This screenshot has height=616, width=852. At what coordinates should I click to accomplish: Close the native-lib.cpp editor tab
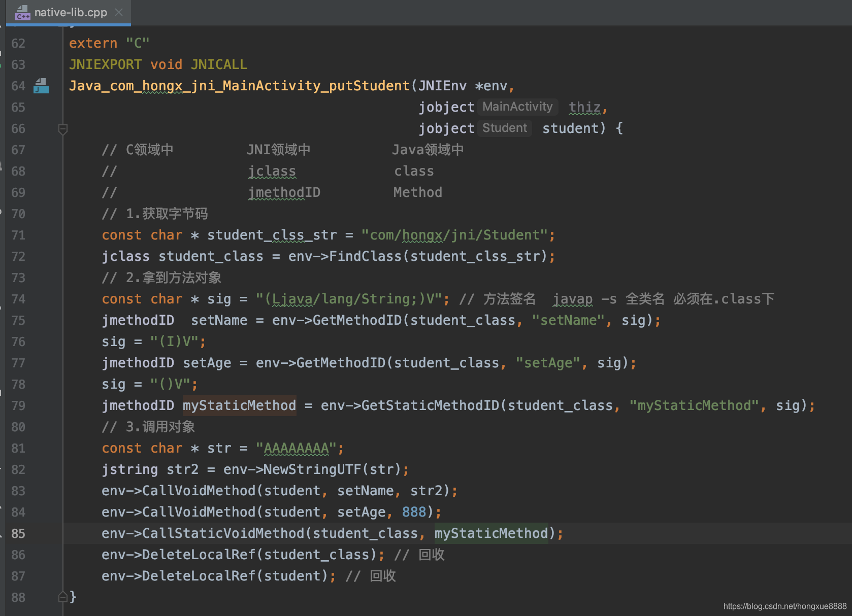(x=119, y=12)
